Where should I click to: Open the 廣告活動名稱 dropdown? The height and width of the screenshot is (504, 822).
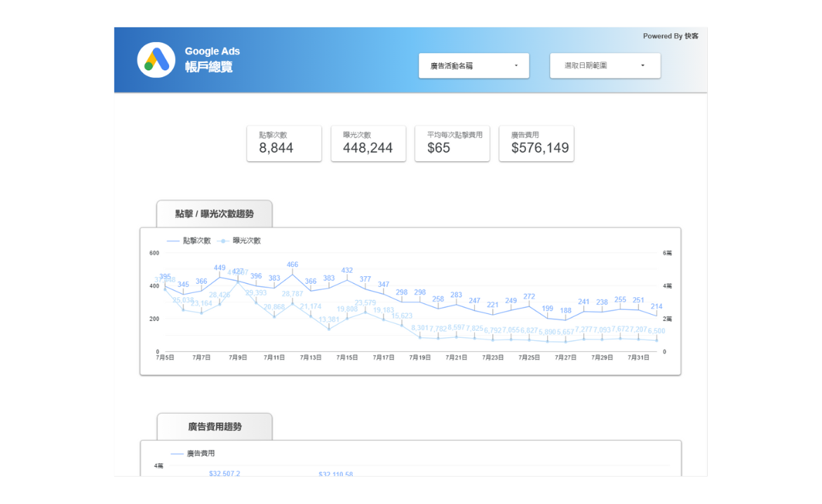474,65
